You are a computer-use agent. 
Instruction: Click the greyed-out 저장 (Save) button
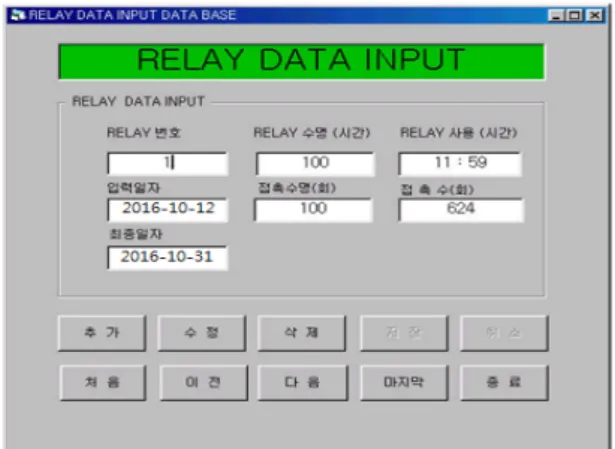tap(404, 333)
